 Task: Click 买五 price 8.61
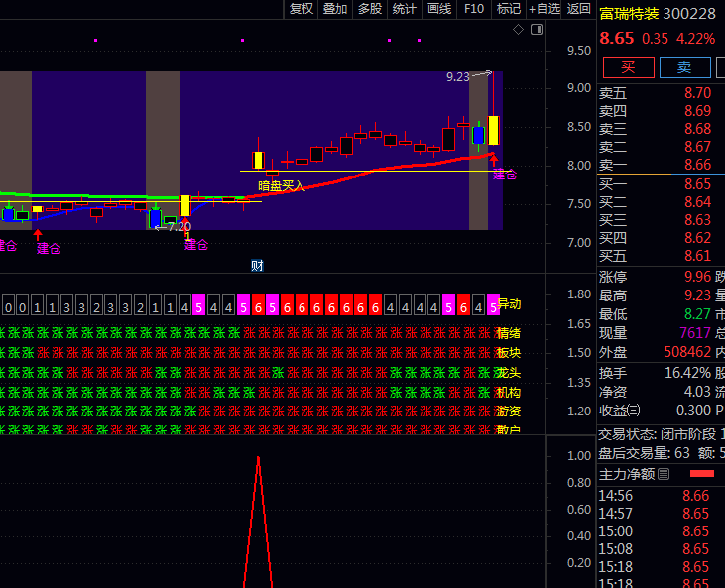click(x=697, y=256)
